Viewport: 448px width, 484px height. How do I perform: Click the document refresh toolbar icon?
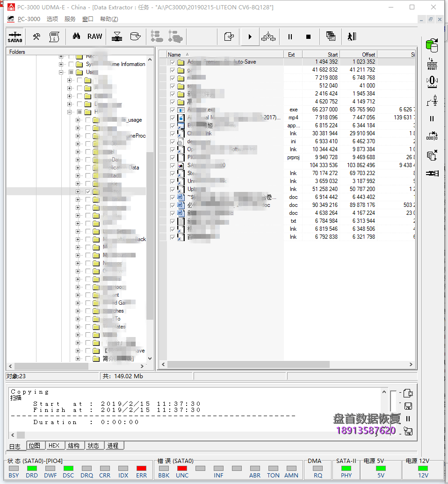229,37
